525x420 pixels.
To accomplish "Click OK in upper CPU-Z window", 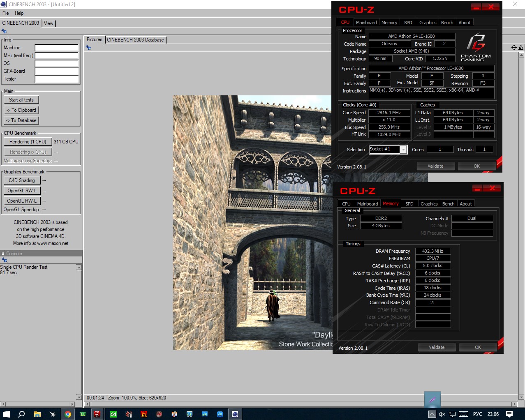I will tap(476, 166).
